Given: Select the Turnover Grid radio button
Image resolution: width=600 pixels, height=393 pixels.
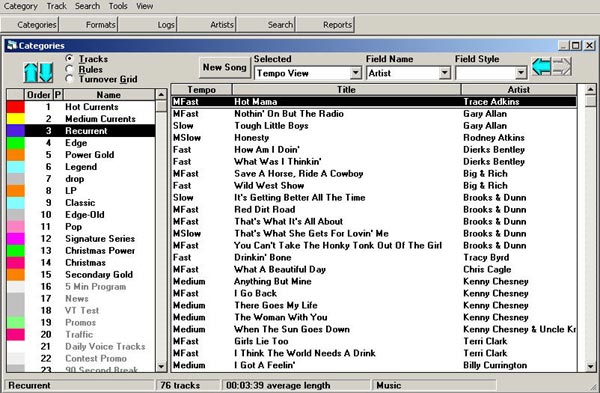Looking at the screenshot, I should pyautogui.click(x=69, y=79).
